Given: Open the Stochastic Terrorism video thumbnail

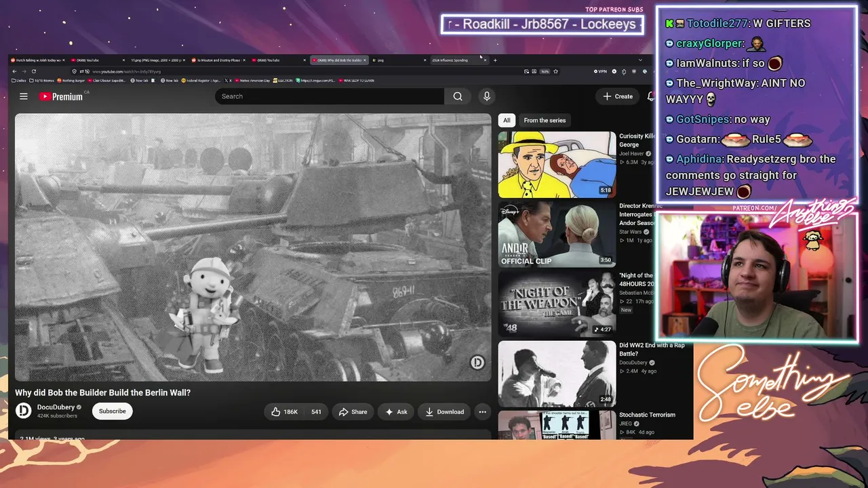Looking at the screenshot, I should click(557, 425).
